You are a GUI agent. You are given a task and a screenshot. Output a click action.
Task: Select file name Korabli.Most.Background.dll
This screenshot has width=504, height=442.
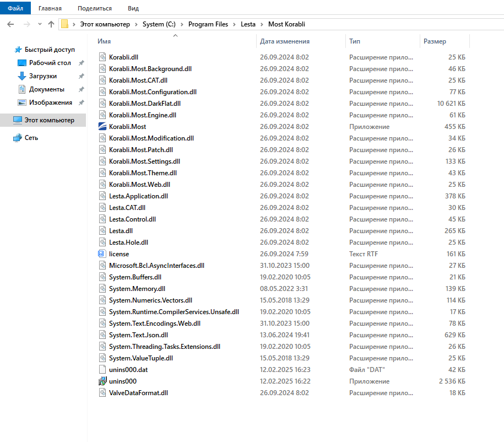point(150,69)
